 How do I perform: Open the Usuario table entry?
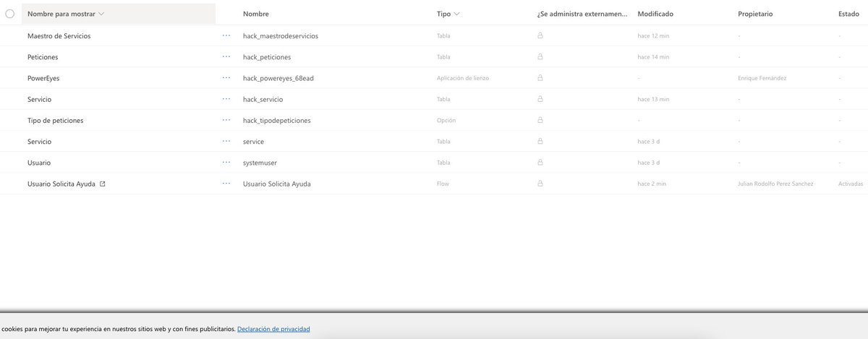tap(39, 163)
